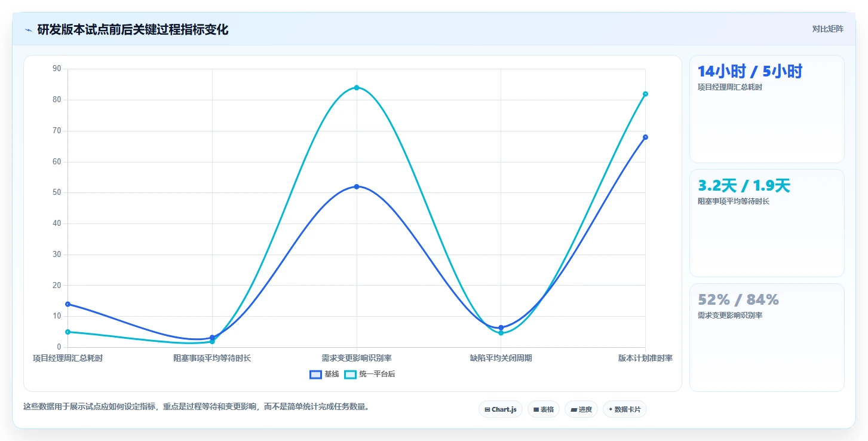Click the 统一平台后 cyan legend color box
868x441 pixels.
(350, 374)
